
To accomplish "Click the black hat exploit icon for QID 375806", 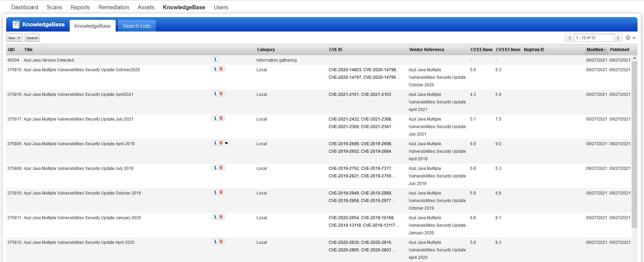I will coord(226,143).
